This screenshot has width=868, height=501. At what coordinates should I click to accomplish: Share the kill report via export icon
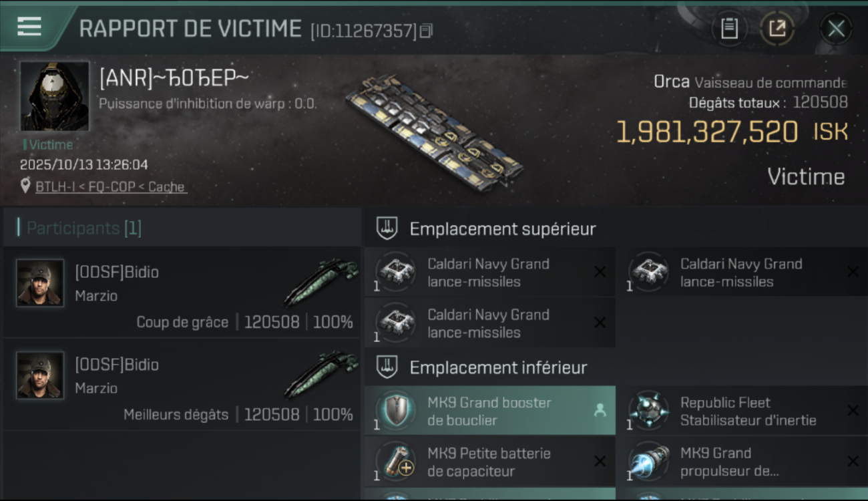point(777,29)
